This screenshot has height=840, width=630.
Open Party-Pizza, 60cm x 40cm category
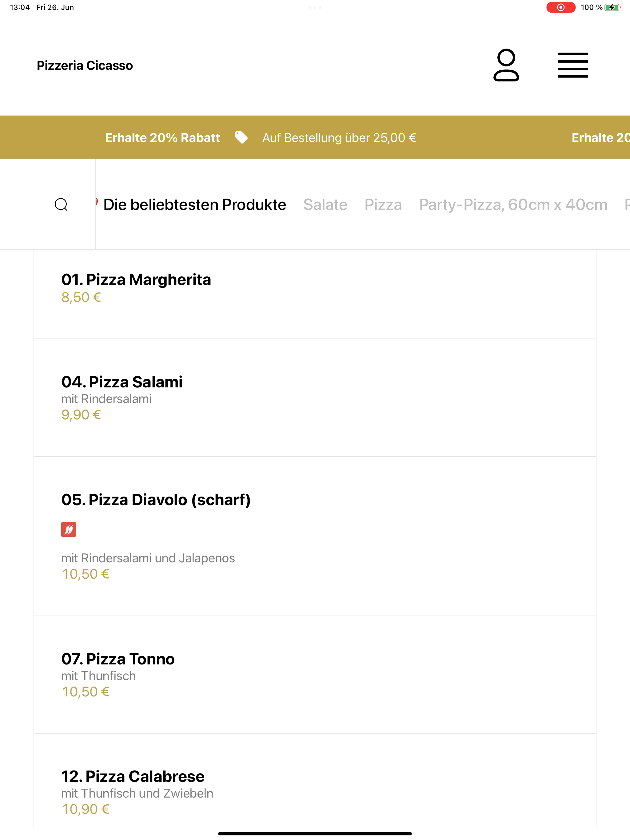coord(513,205)
